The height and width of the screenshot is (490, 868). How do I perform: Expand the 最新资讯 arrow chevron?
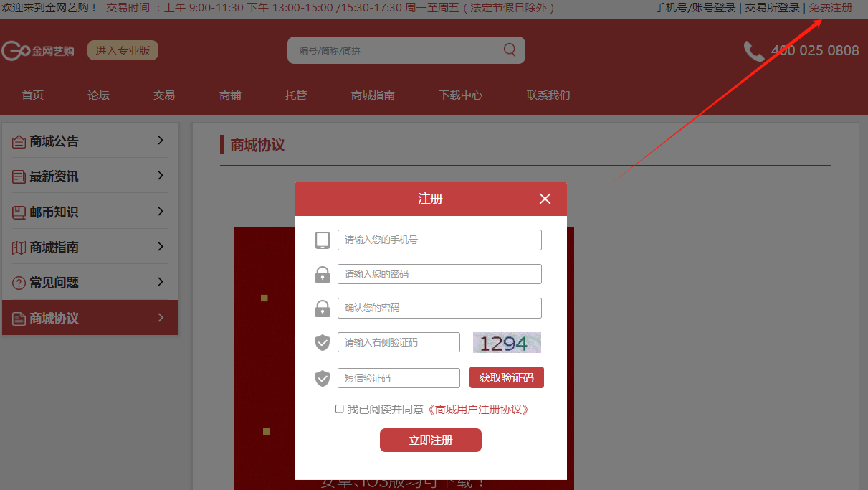(161, 176)
